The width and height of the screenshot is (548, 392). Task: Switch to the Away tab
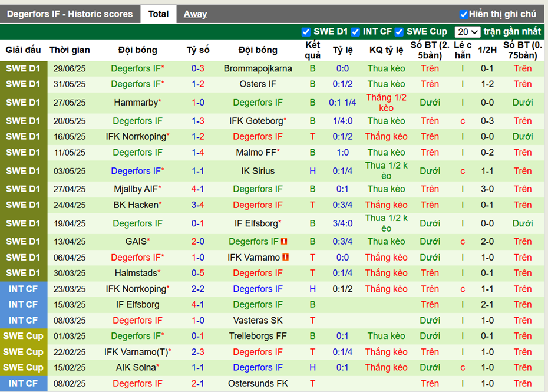pos(196,14)
